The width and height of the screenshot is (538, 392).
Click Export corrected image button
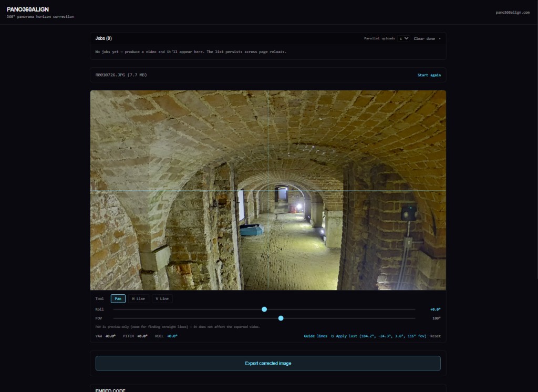pos(268,363)
